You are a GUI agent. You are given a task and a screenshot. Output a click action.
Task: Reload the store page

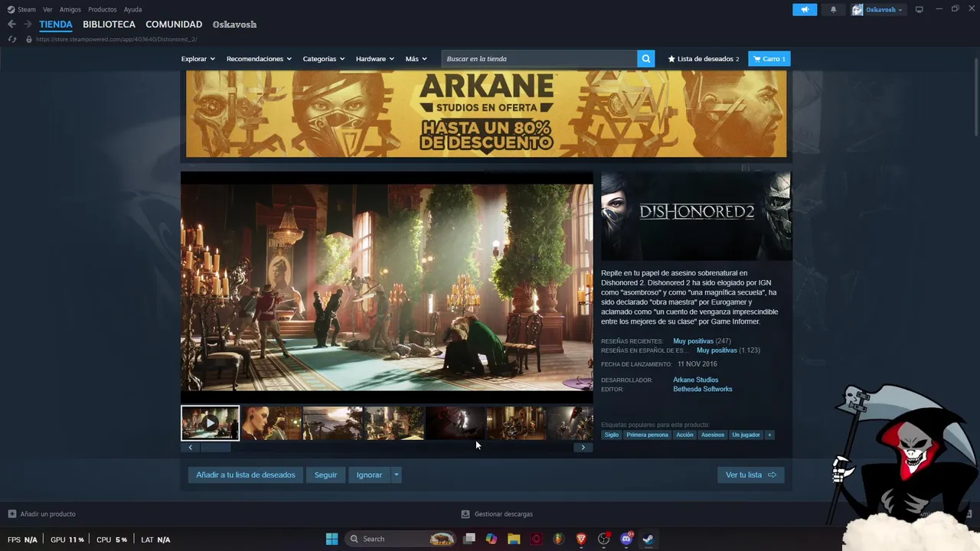point(11,39)
